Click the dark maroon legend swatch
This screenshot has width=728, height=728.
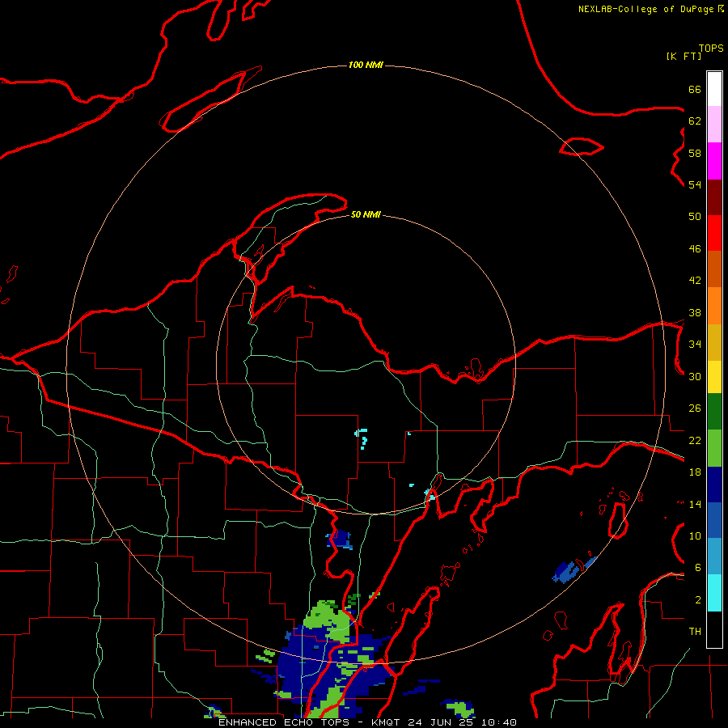[714, 197]
